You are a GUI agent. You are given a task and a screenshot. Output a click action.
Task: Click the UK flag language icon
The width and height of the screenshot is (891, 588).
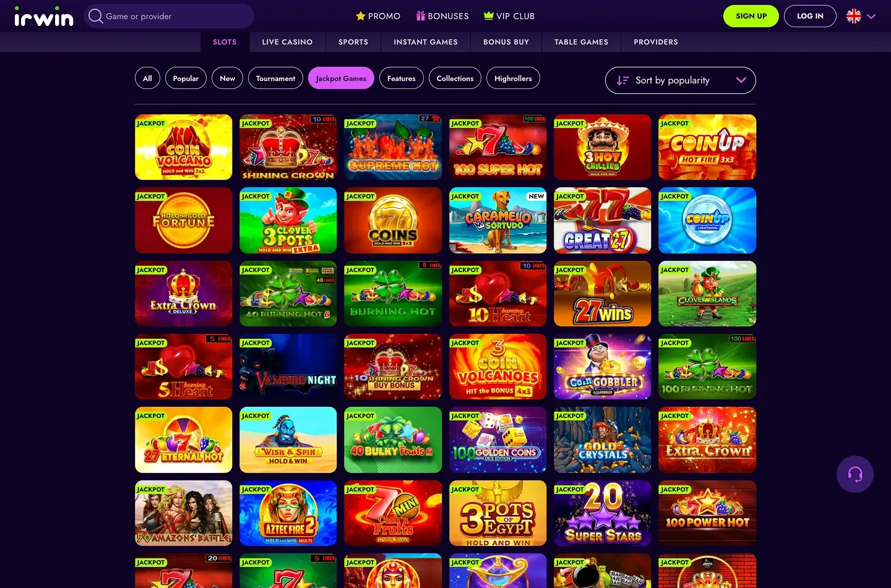(854, 16)
